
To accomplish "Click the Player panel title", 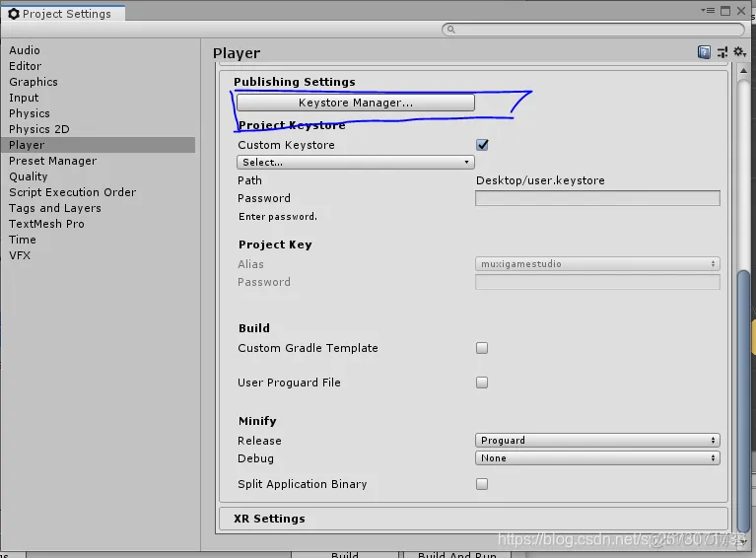I will (x=237, y=53).
